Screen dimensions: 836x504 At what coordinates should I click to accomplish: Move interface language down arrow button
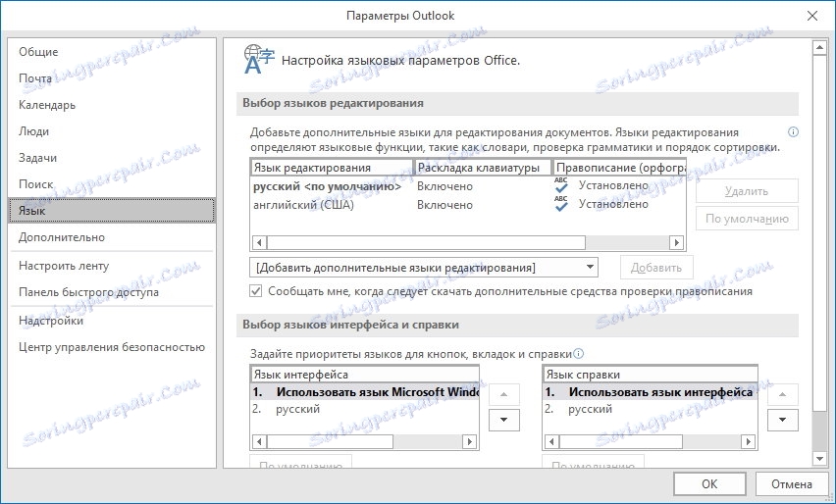point(503,420)
